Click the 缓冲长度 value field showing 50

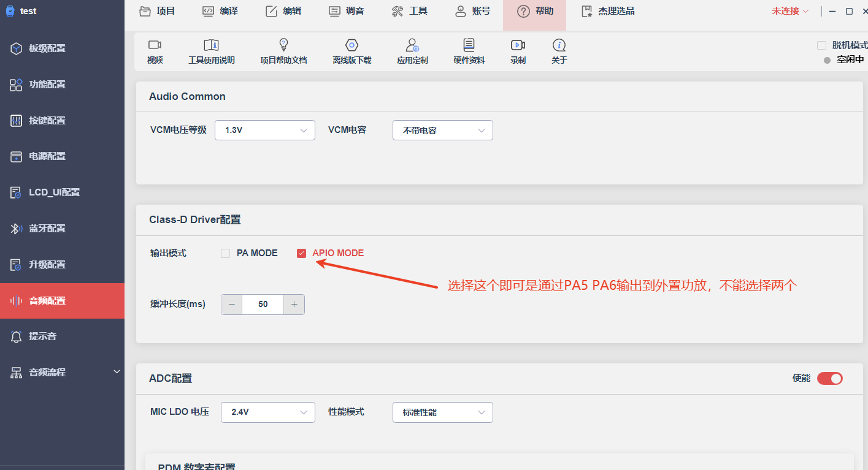tap(263, 305)
